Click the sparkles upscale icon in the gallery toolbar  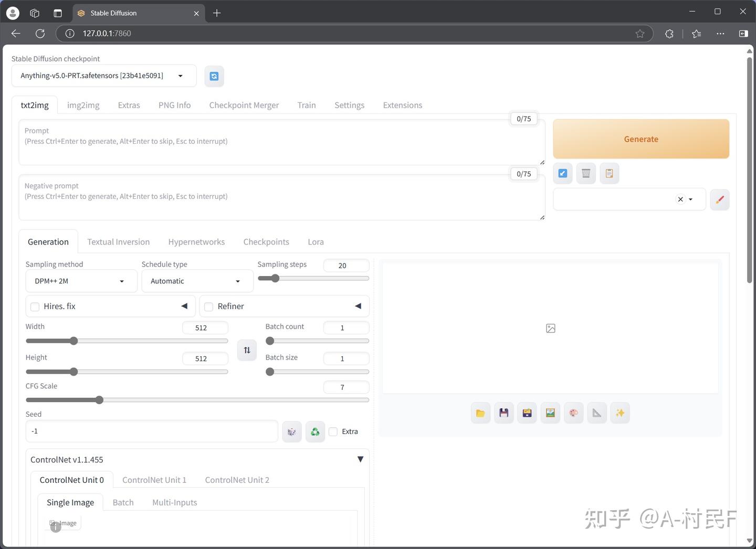[619, 413]
